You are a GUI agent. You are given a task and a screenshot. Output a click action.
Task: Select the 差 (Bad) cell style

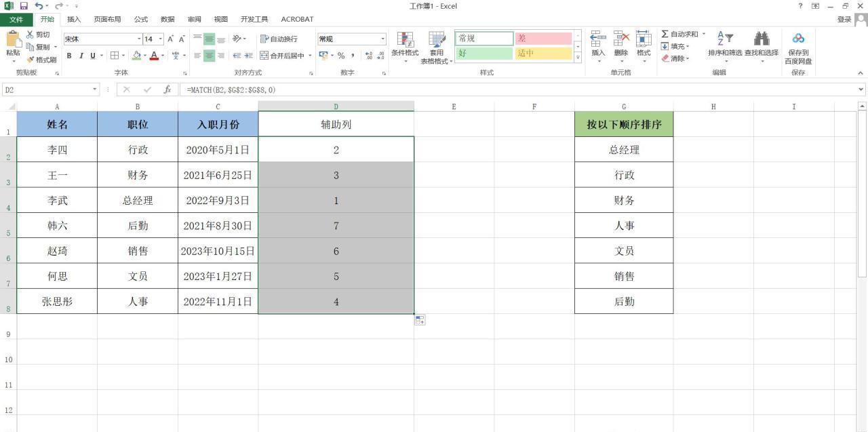coord(543,38)
